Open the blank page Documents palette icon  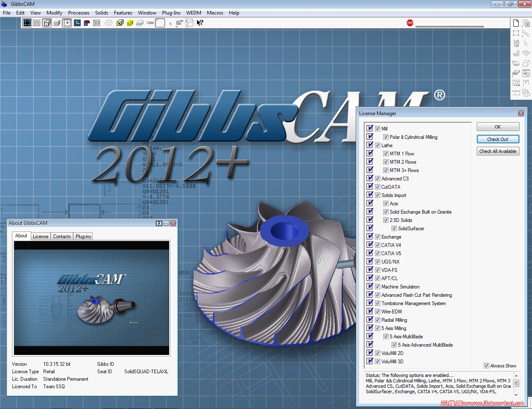tap(516, 23)
